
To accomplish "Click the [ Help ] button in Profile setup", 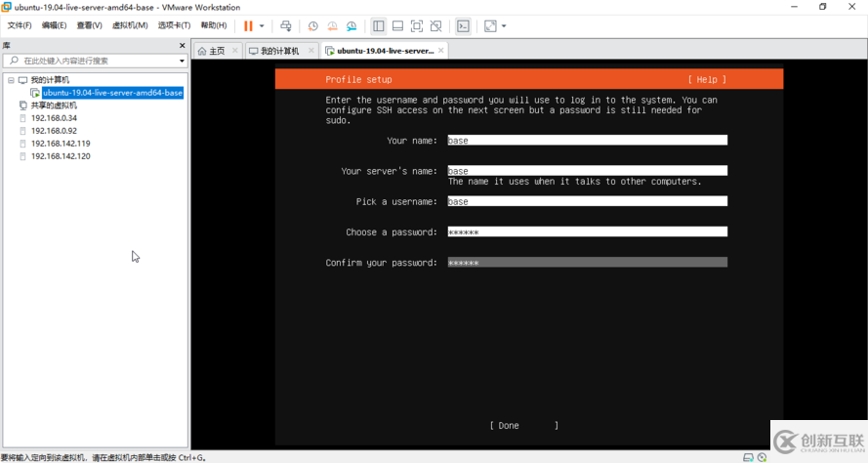I will [707, 80].
